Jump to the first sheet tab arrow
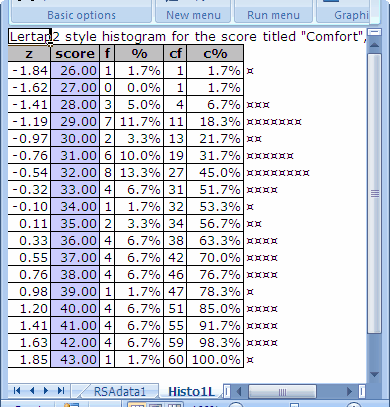This screenshot has height=407, width=390. coord(17,390)
